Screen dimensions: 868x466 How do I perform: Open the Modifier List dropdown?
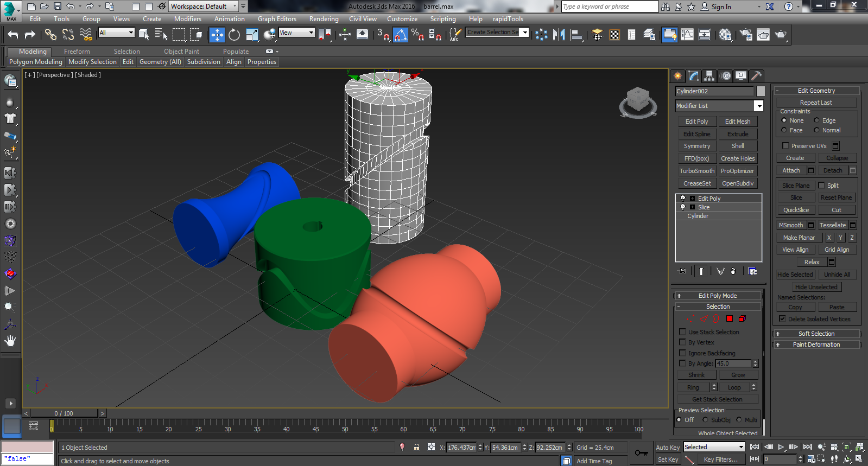point(719,106)
